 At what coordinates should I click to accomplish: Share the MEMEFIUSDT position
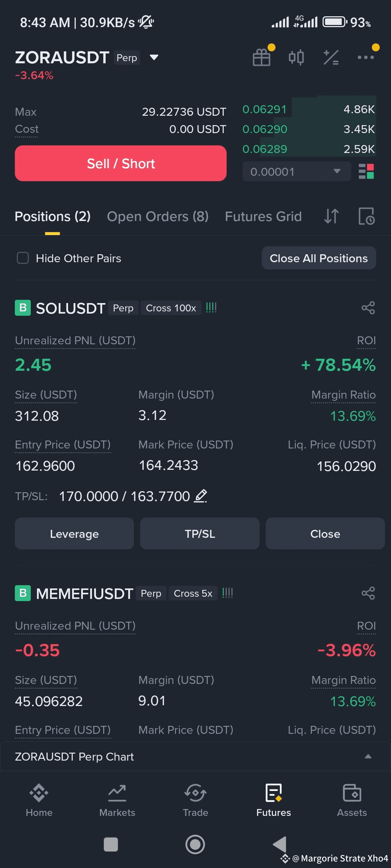(x=368, y=593)
